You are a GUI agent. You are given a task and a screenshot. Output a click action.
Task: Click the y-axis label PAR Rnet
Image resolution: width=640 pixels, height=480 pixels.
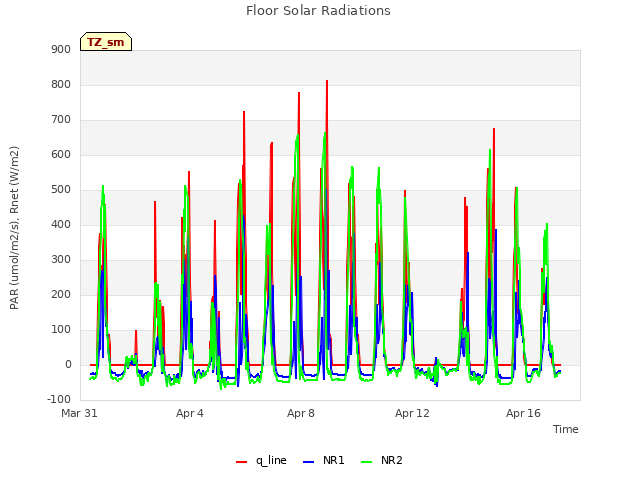(x=14, y=228)
